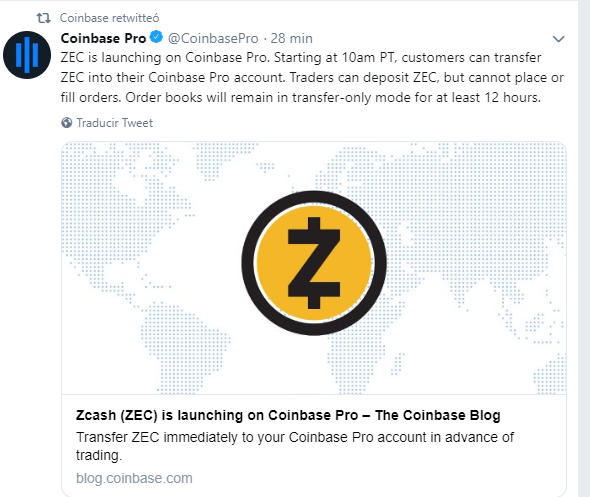The width and height of the screenshot is (590, 497).
Task: Click the Traducir Tweet link
Action: [115, 123]
